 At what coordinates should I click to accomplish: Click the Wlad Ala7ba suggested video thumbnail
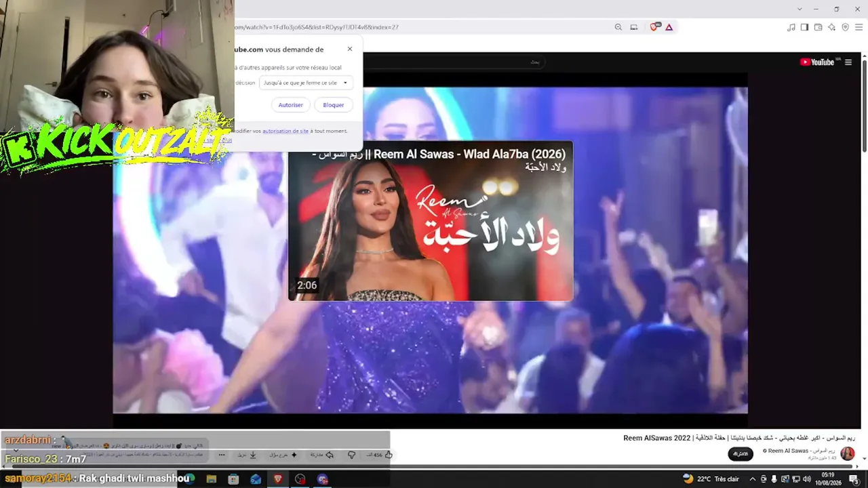click(x=431, y=221)
